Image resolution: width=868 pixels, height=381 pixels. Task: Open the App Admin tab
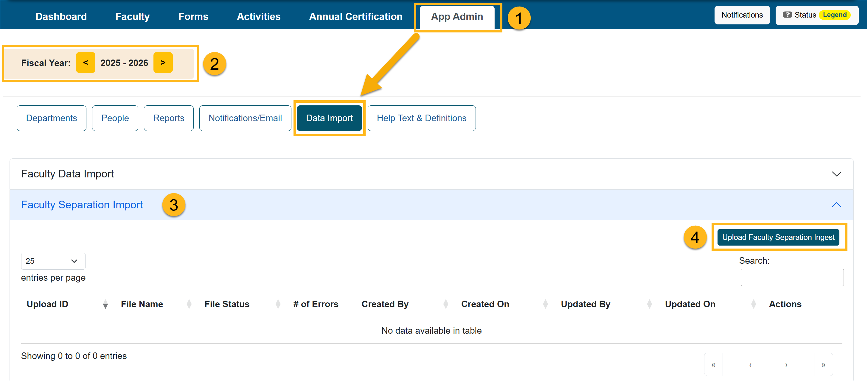pyautogui.click(x=457, y=16)
